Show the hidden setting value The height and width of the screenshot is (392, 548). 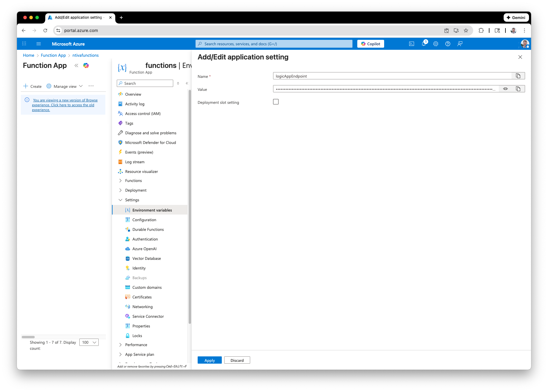(x=505, y=89)
